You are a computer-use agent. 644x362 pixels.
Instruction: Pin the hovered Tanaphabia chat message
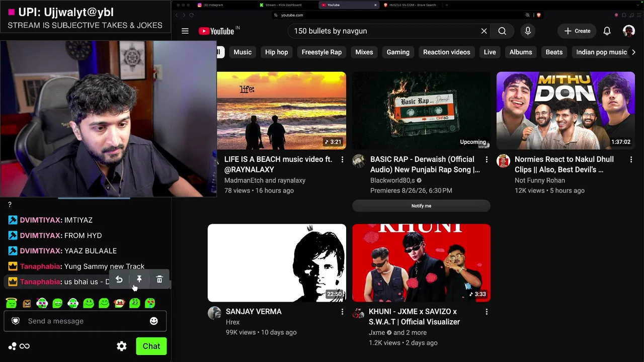coord(139,280)
